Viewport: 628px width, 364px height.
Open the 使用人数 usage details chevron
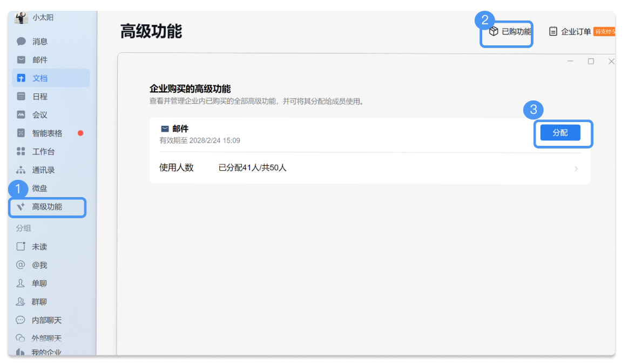coord(576,168)
